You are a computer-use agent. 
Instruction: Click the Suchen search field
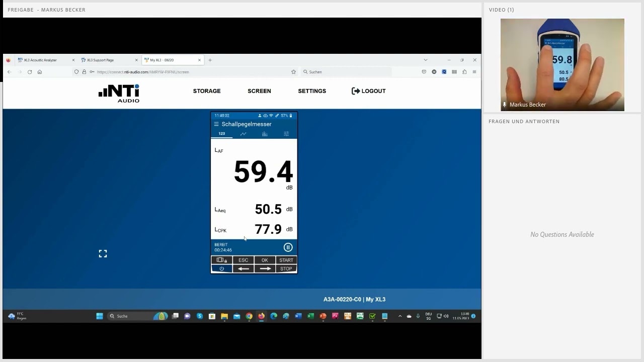(x=346, y=72)
